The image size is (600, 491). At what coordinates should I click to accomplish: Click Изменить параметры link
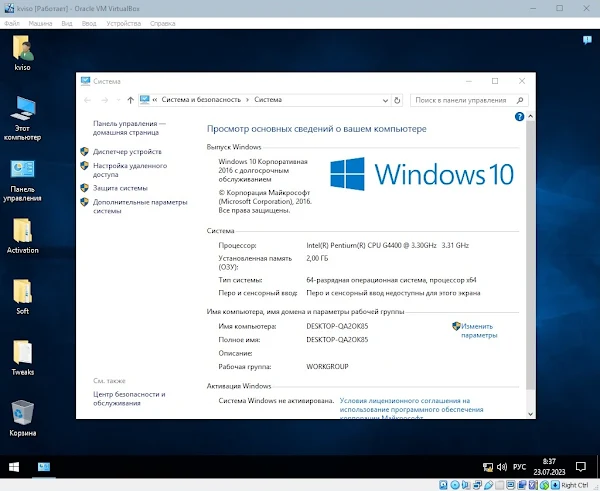479,331
